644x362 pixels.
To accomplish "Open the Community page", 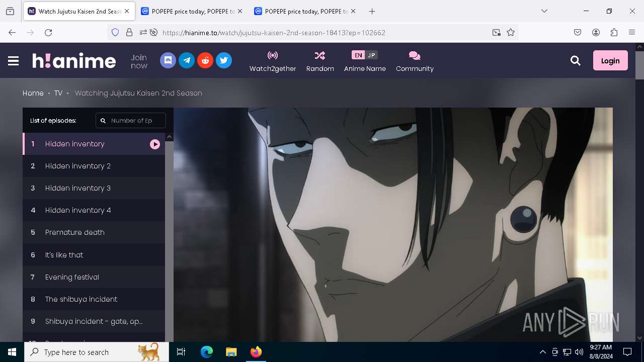I will (415, 61).
